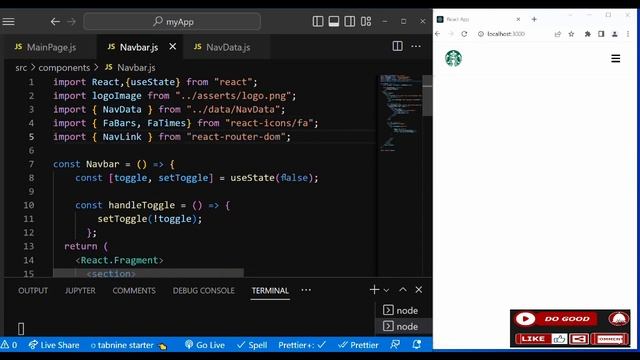Show more panel tabs with ellipsis
The image size is (640, 360).
306,290
